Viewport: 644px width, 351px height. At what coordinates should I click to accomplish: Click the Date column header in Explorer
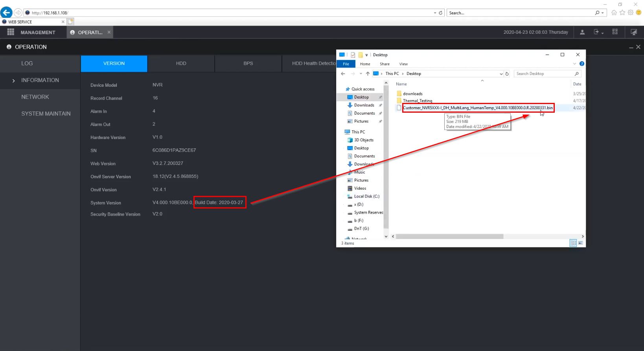click(577, 84)
